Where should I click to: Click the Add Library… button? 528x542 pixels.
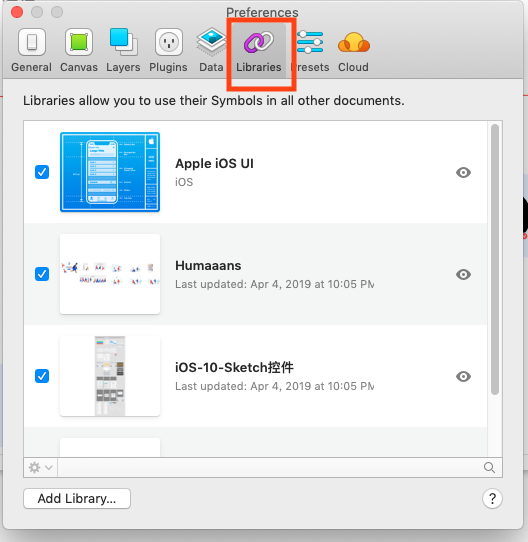coord(77,498)
